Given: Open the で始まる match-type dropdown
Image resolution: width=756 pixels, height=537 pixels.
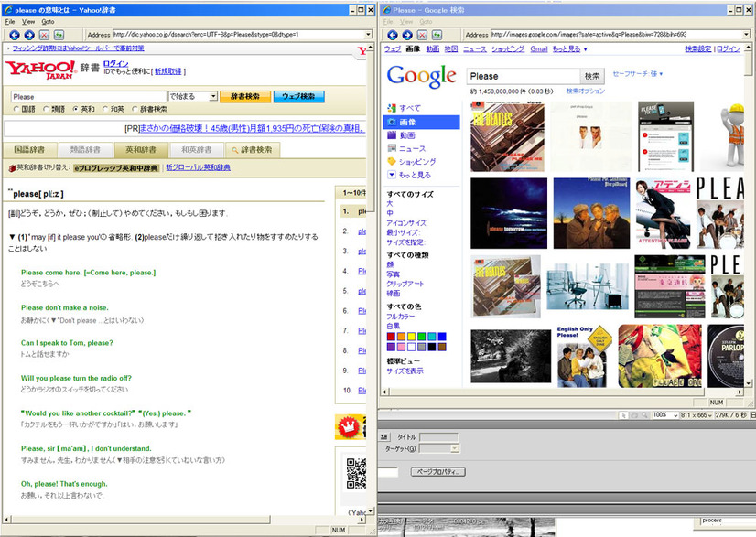Looking at the screenshot, I should [x=212, y=96].
